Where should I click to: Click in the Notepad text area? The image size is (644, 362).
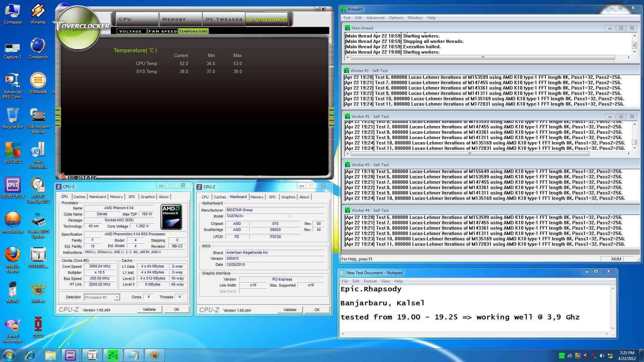point(475,308)
